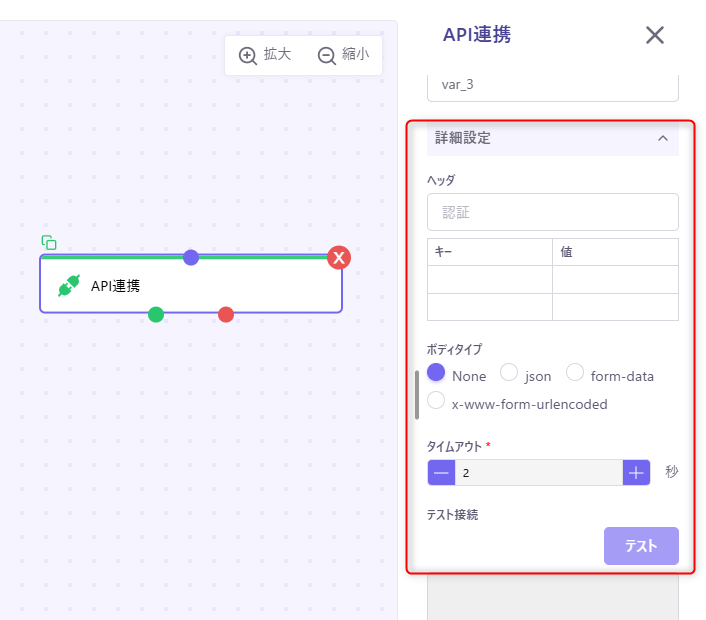Click the zoom in (拡大) magnifier icon
Image resolution: width=706 pixels, height=620 pixels.
click(x=248, y=55)
